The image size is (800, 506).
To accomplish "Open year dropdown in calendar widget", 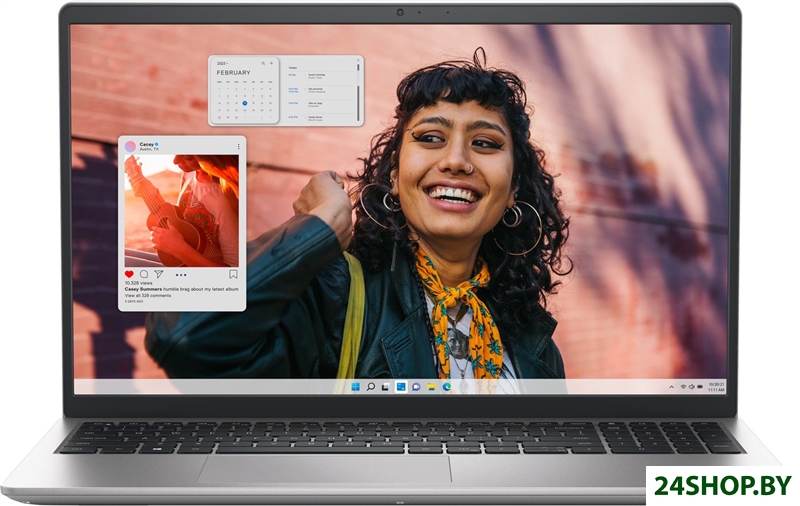I will pos(222,64).
